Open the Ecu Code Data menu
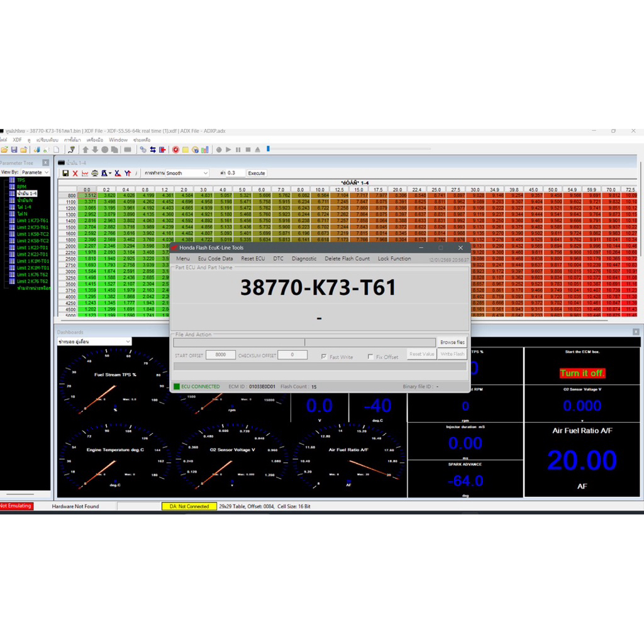This screenshot has height=644, width=644. (215, 258)
